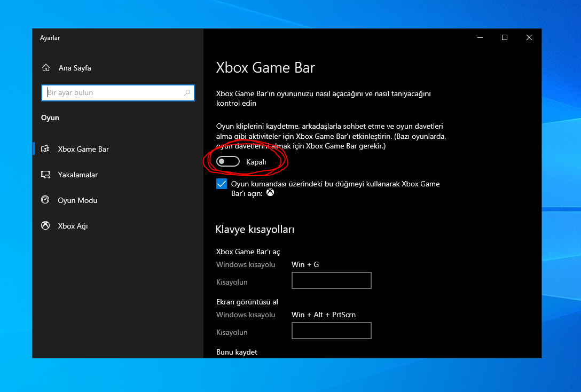Click the Xbox Game Bar'ı aç shortcut field
Screen dimensions: 581x392
[x=332, y=280]
